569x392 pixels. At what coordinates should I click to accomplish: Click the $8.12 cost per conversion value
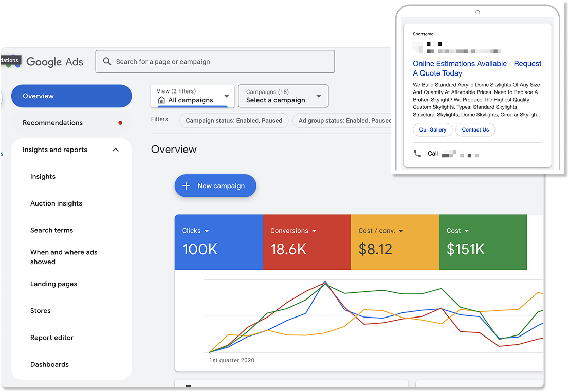click(375, 249)
